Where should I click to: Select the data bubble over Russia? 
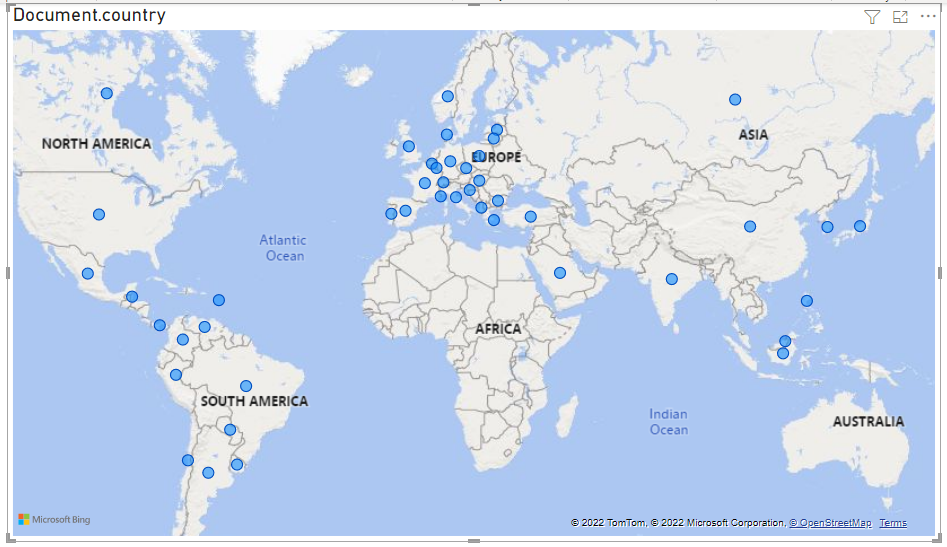[x=735, y=100]
